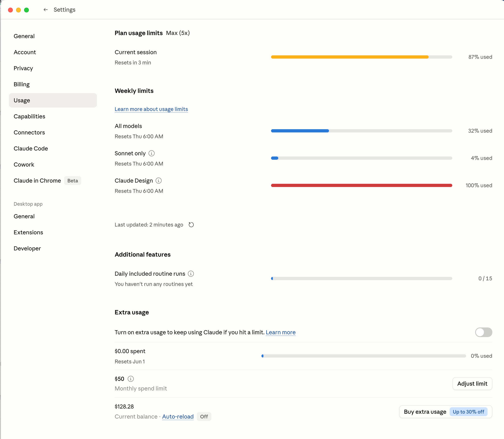
Task: Click the Off badge next to Auto-reload
Action: tap(204, 417)
